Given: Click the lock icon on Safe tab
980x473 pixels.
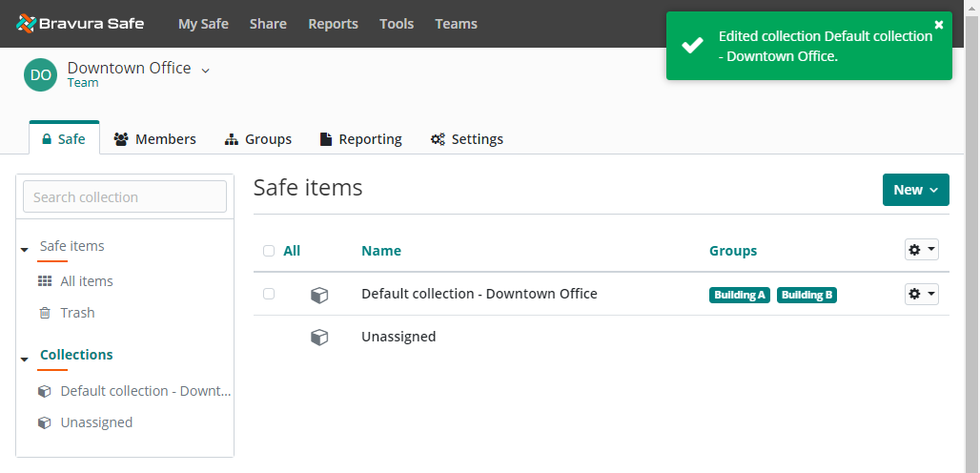Looking at the screenshot, I should point(47,139).
